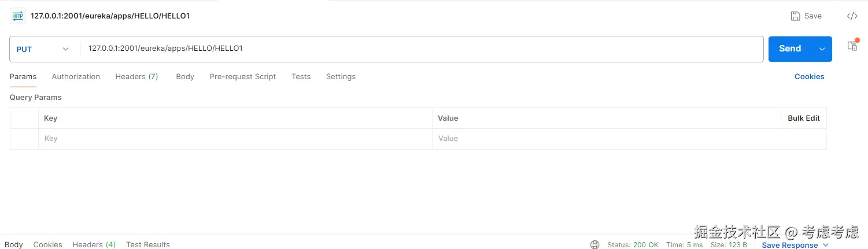
Task: Open the Pre-request Script tab
Action: pos(243,77)
